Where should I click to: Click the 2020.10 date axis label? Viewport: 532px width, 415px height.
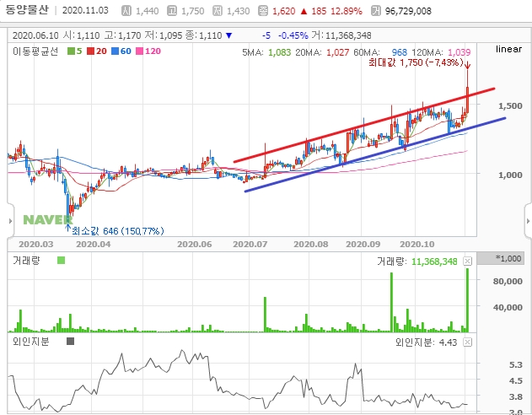[417, 245]
